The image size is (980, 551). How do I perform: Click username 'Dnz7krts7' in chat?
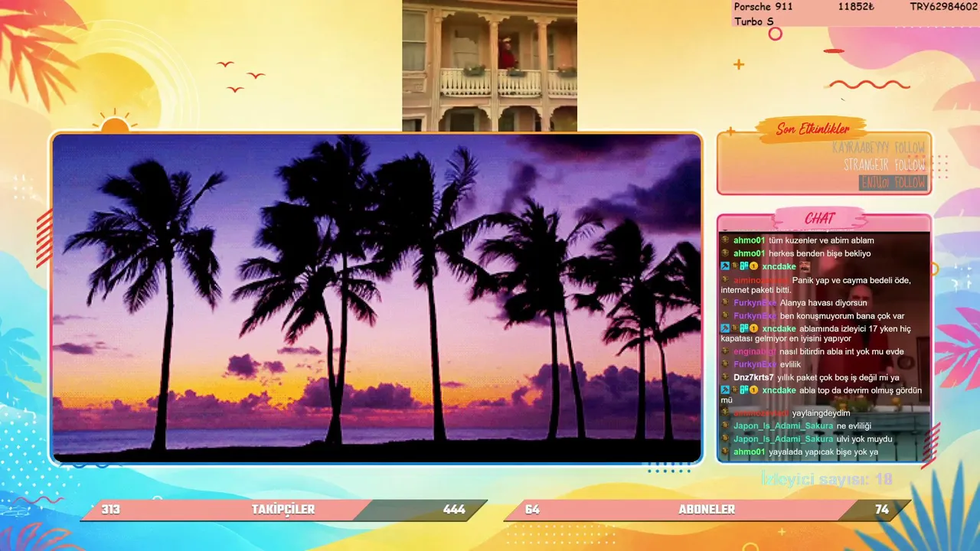pyautogui.click(x=753, y=377)
